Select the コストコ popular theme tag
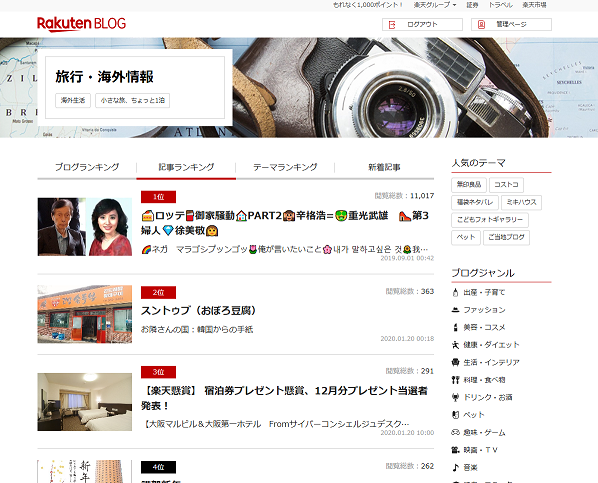This screenshot has width=598, height=483. (x=506, y=185)
